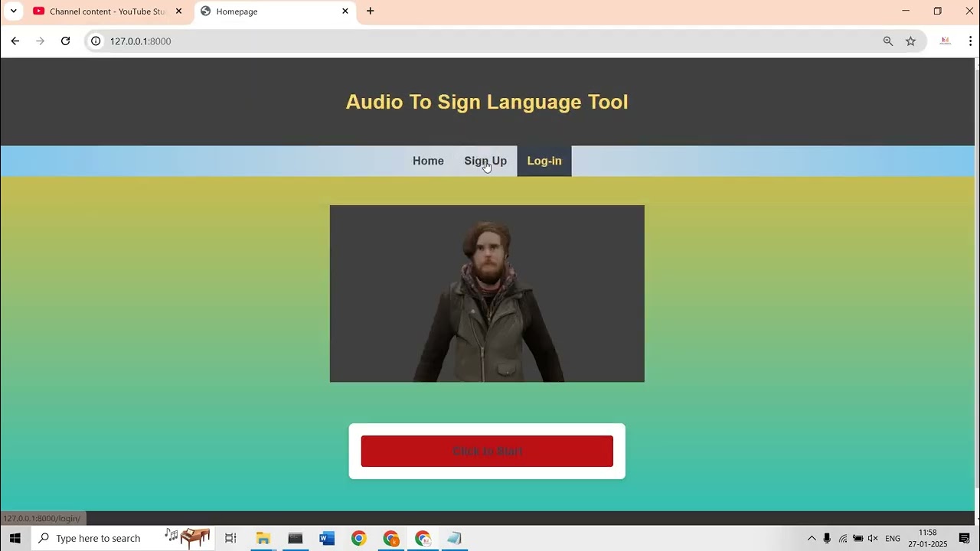
Task: Show hidden system tray icons
Action: [812, 538]
